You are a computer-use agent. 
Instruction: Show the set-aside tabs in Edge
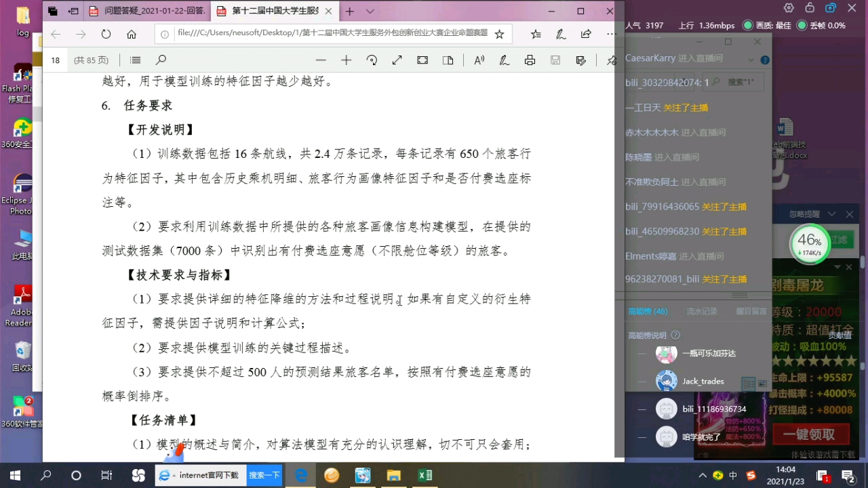click(x=53, y=12)
